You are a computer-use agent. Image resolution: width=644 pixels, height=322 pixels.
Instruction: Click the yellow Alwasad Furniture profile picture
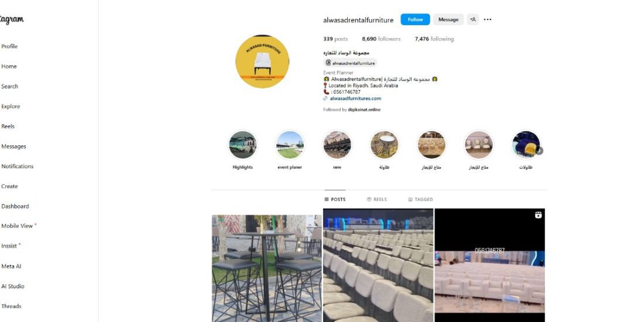tap(262, 61)
